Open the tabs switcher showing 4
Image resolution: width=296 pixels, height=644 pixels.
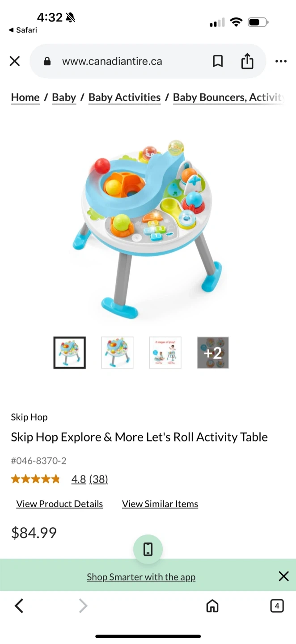point(277,606)
